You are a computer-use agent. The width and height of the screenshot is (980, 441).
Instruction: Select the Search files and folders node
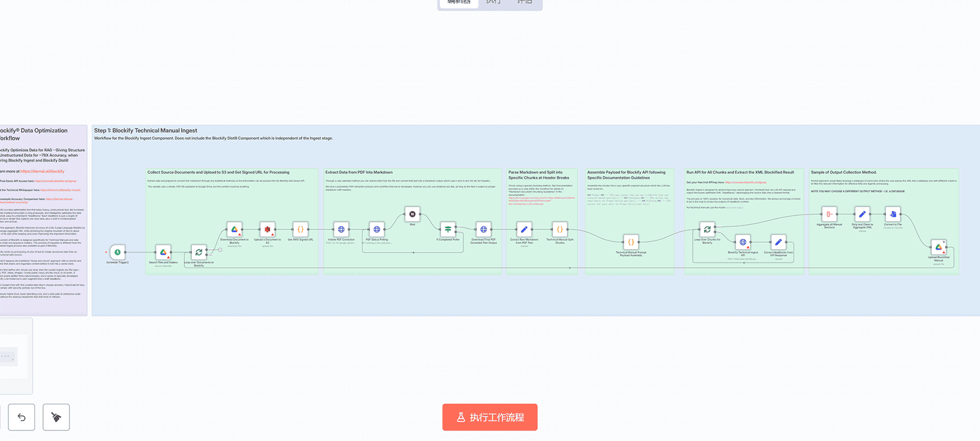[x=163, y=252]
